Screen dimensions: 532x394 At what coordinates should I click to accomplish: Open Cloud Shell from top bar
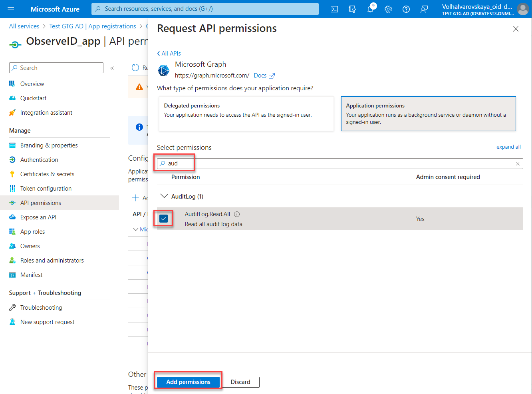(x=334, y=9)
